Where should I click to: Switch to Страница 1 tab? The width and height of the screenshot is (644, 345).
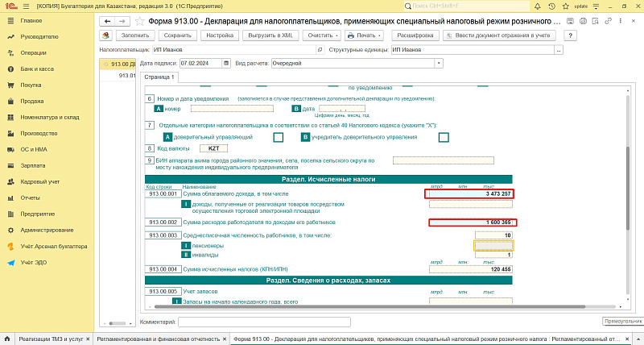[x=159, y=77]
